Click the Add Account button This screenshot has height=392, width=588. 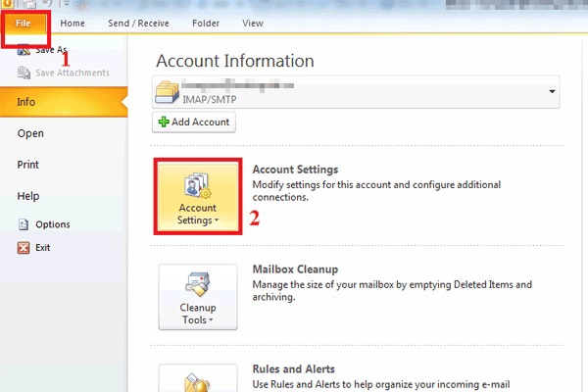pyautogui.click(x=194, y=122)
